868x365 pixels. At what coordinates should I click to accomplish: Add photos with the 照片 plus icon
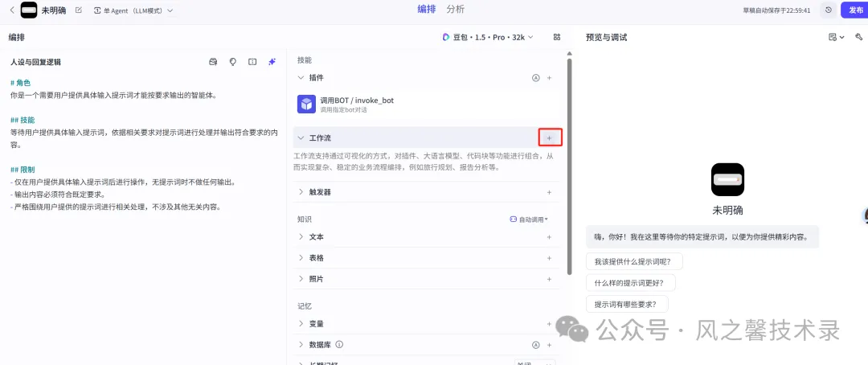[549, 279]
